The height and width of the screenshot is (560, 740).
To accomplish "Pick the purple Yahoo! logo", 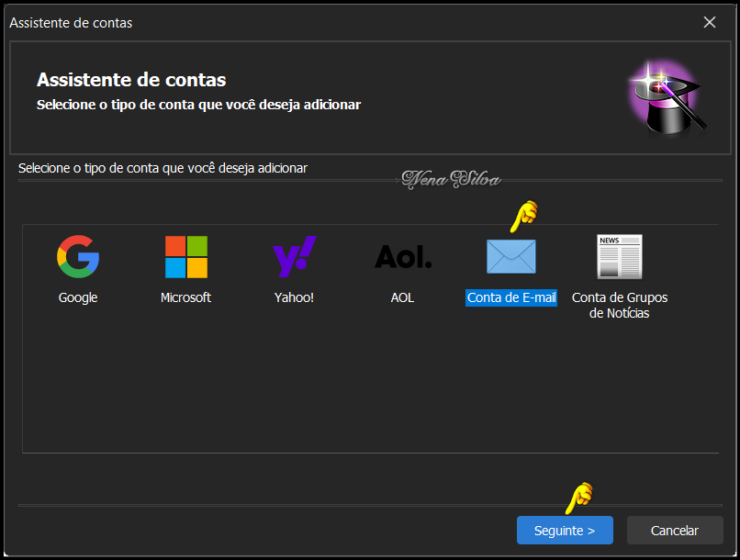I will pyautogui.click(x=294, y=256).
